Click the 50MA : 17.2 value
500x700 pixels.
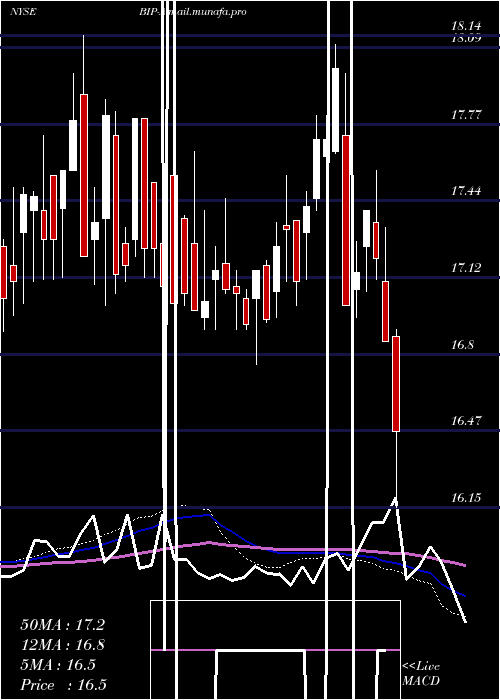[x=62, y=625]
